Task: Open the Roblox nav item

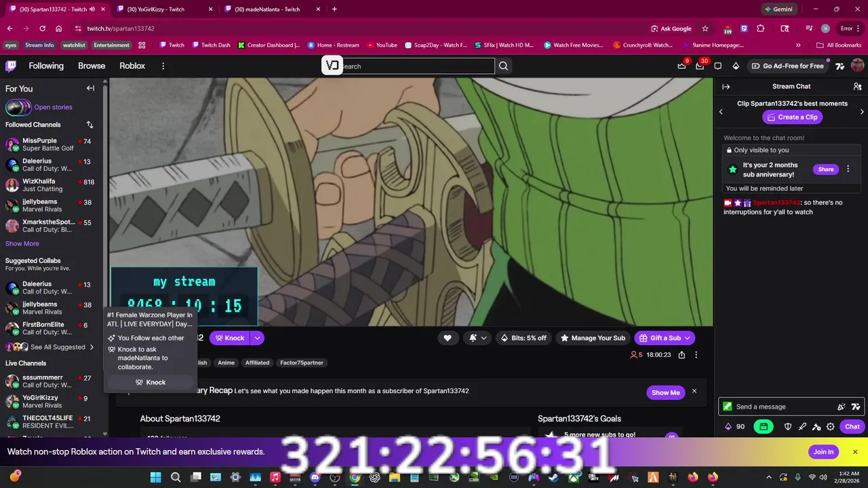Action: pyautogui.click(x=132, y=66)
